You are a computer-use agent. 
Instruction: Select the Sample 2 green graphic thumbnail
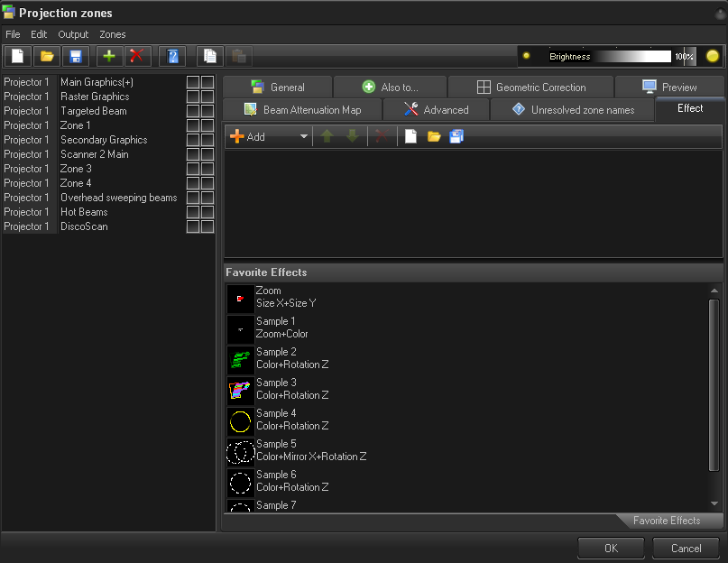coord(241,360)
